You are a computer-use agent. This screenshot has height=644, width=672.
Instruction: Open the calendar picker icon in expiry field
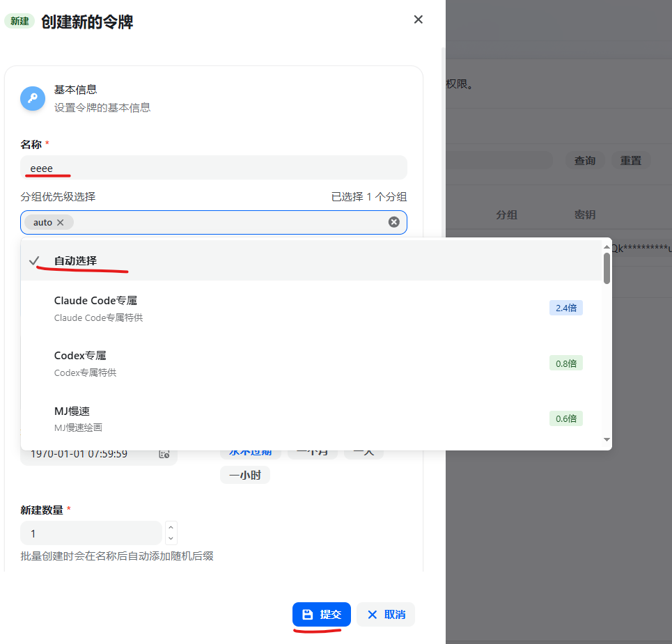tap(164, 453)
